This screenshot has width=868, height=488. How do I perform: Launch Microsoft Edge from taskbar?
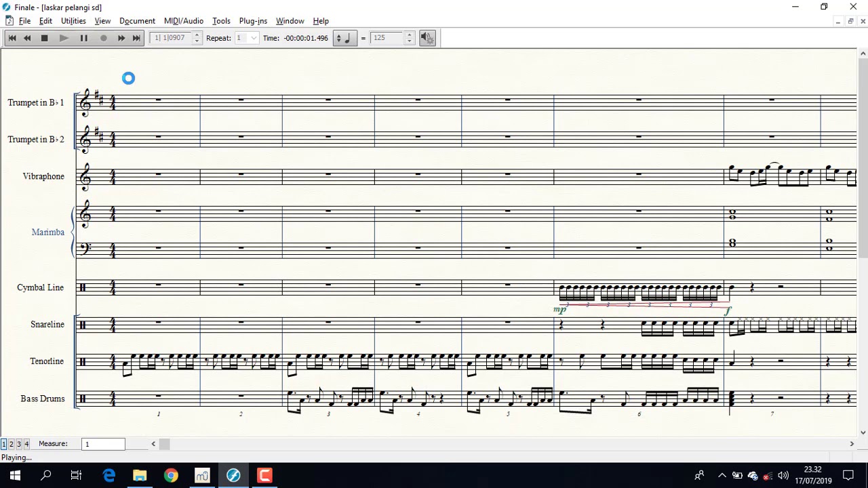[x=108, y=476]
